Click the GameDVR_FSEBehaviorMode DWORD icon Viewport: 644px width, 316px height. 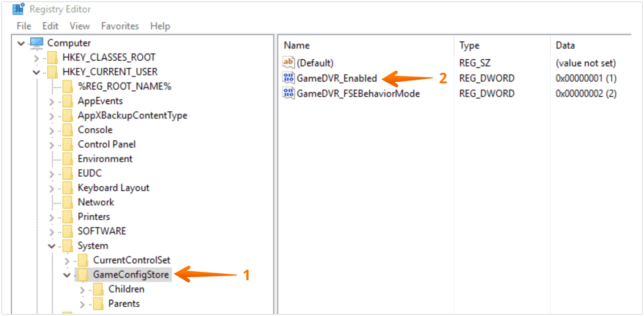click(288, 93)
